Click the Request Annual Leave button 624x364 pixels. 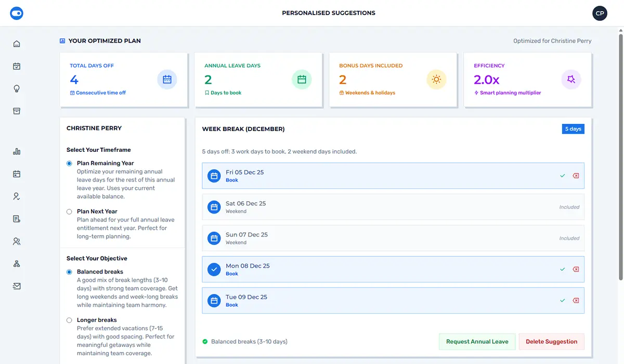coord(477,342)
